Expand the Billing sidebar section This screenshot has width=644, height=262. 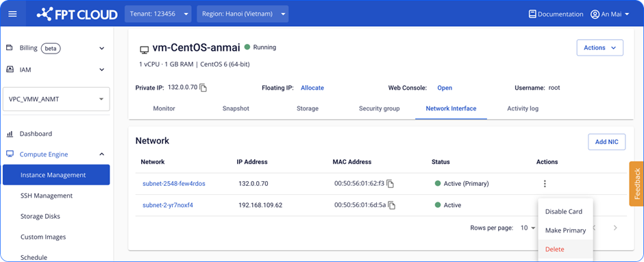point(102,48)
